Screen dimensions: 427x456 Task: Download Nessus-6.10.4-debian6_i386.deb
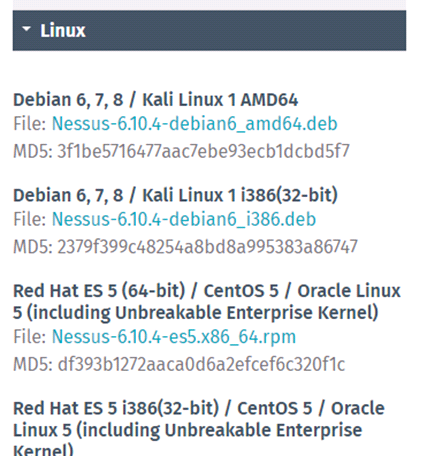coord(184,219)
